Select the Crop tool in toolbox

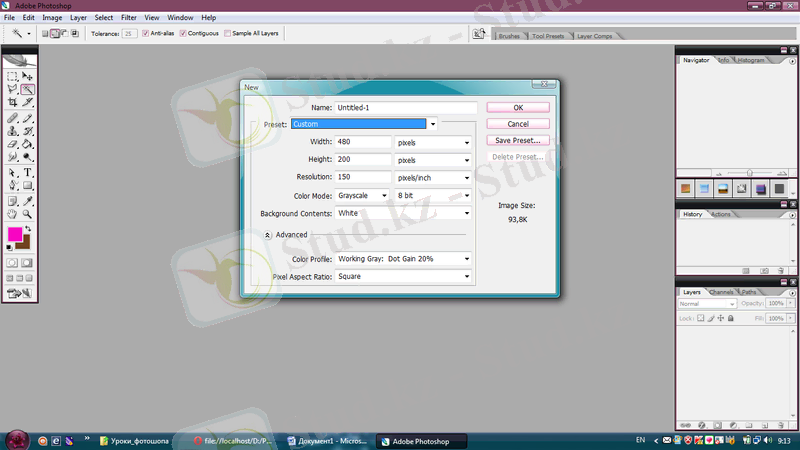click(x=12, y=102)
